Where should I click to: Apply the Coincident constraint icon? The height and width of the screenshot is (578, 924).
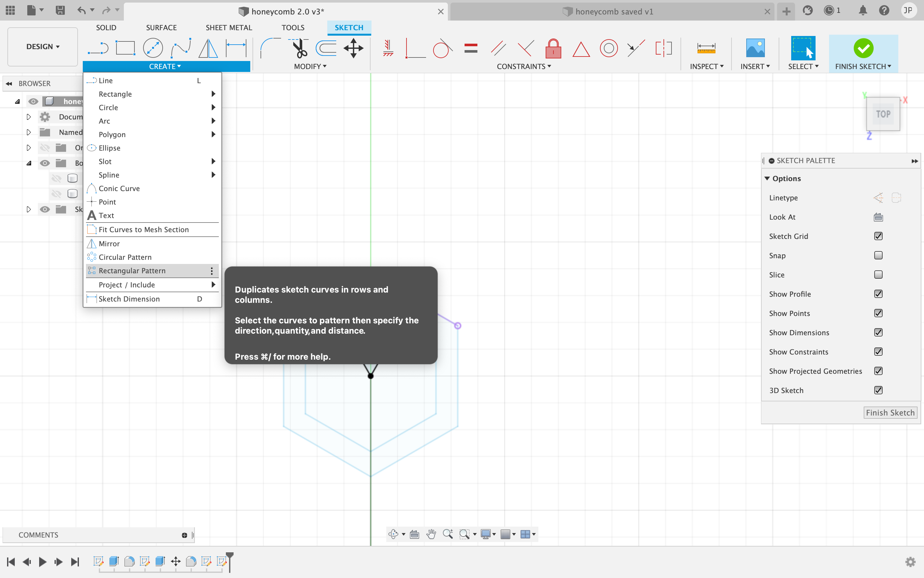415,48
